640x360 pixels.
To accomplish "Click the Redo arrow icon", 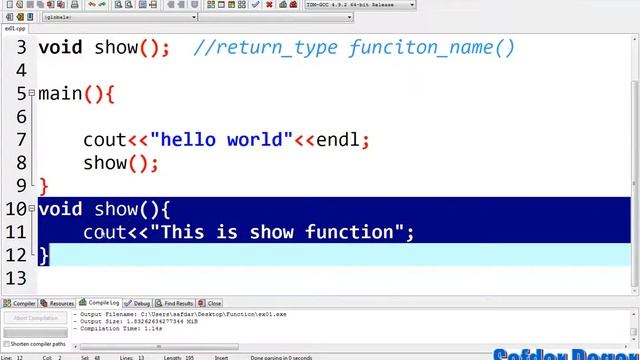I will coord(102,4).
